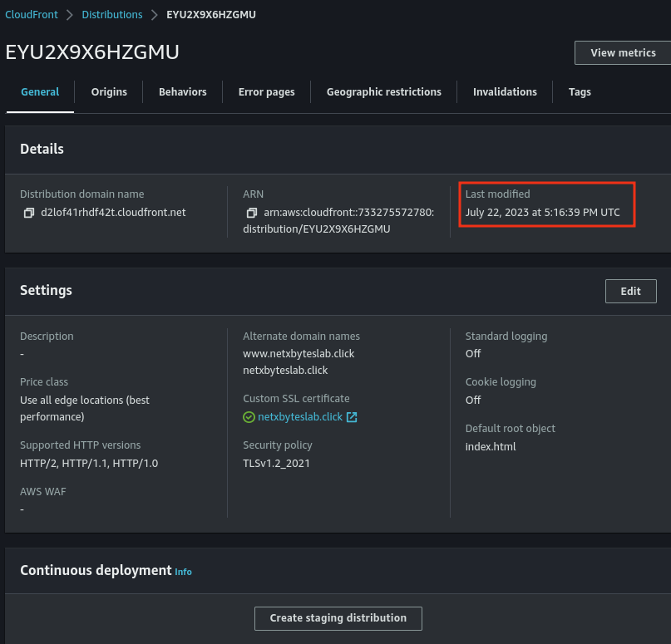Switch to the Origins tab
This screenshot has width=671, height=644.
(109, 92)
